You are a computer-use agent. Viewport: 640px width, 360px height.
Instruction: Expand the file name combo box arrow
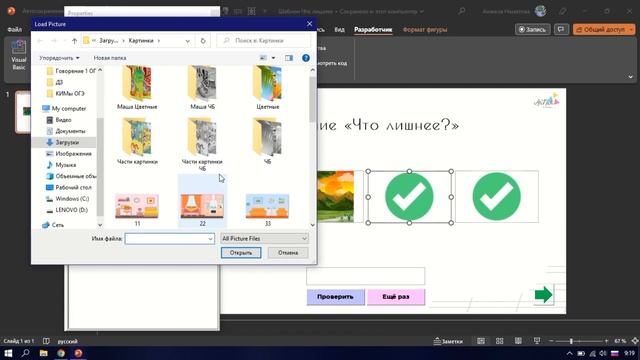click(210, 238)
